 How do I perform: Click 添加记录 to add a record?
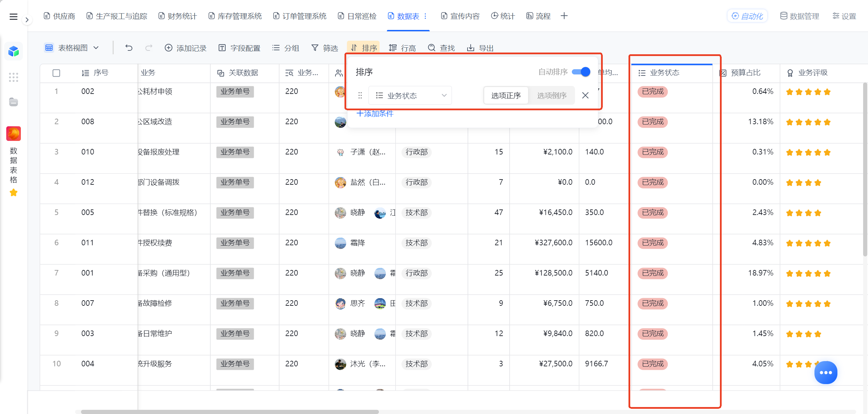pos(186,48)
